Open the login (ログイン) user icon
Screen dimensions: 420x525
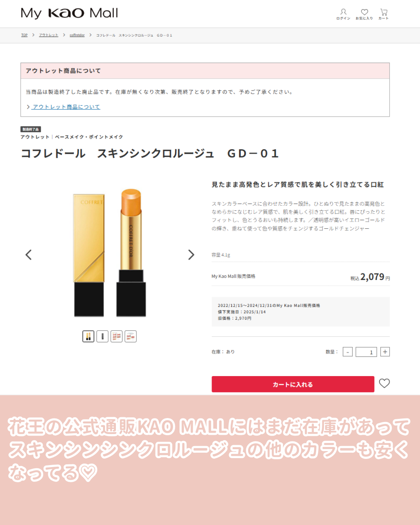pyautogui.click(x=343, y=14)
